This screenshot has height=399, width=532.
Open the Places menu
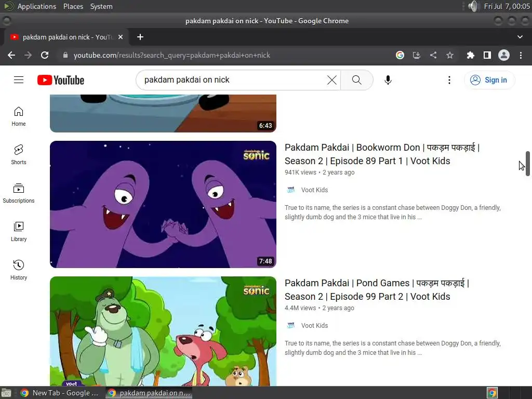[73, 6]
